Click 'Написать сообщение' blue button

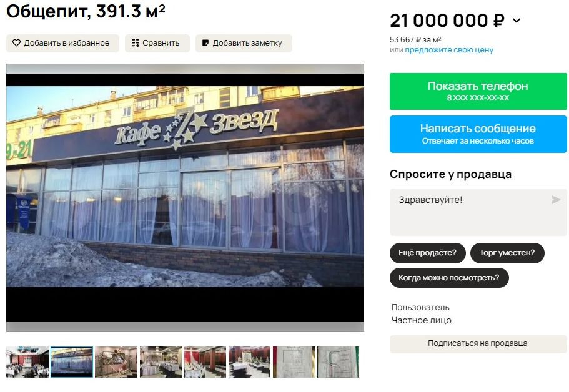tap(478, 134)
